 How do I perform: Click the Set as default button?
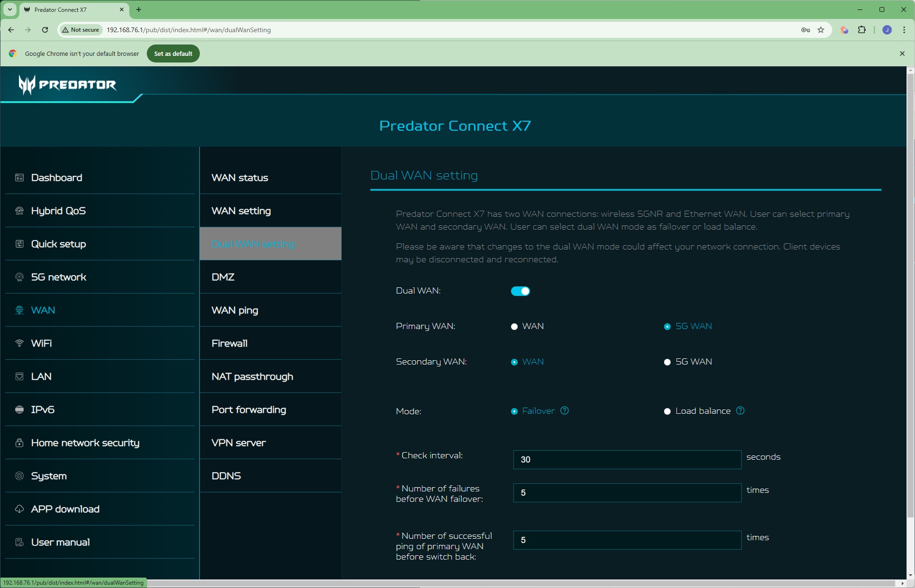[x=173, y=53]
